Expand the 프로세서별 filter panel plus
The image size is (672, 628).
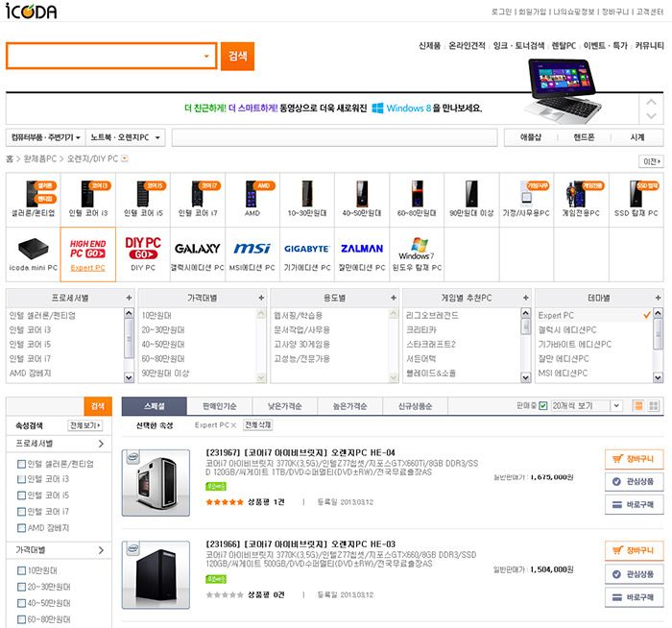(129, 298)
